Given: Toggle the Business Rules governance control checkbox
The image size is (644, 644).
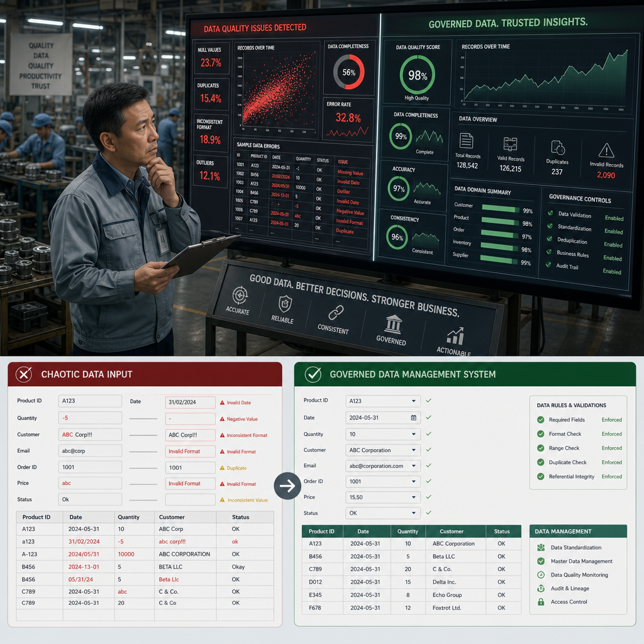Looking at the screenshot, I should pyautogui.click(x=548, y=252).
